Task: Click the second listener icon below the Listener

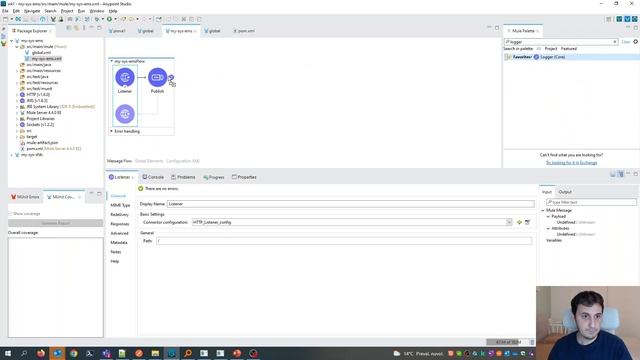Action: pyautogui.click(x=125, y=114)
